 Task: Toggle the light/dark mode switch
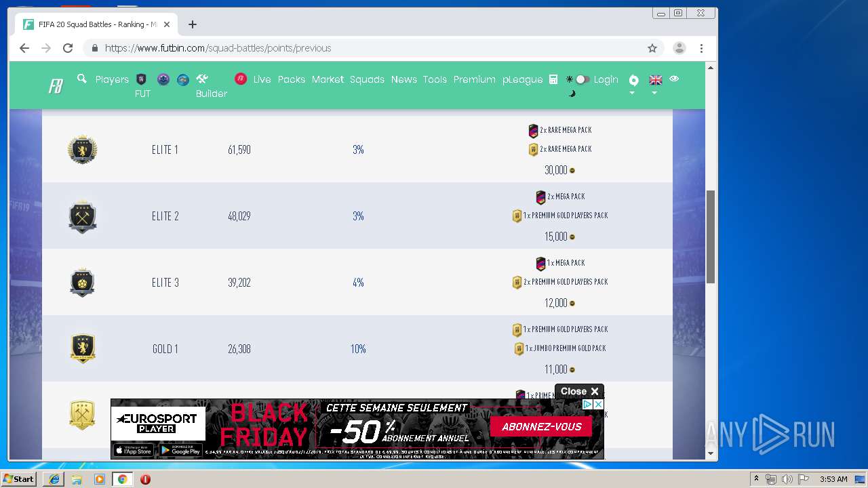tap(582, 79)
